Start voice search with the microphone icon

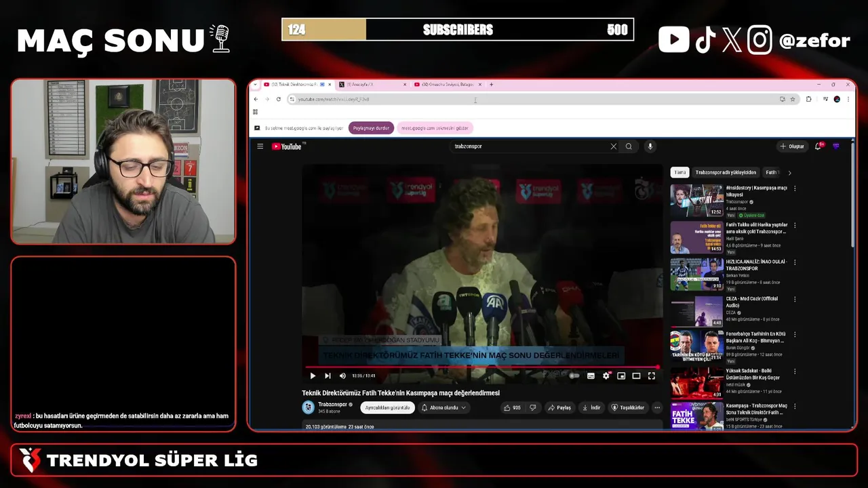click(650, 146)
